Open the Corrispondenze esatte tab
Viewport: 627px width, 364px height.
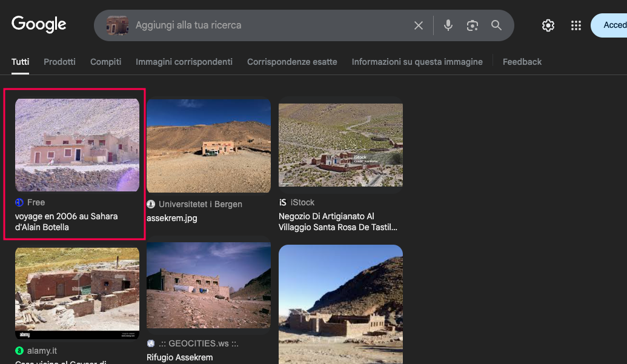pyautogui.click(x=292, y=62)
